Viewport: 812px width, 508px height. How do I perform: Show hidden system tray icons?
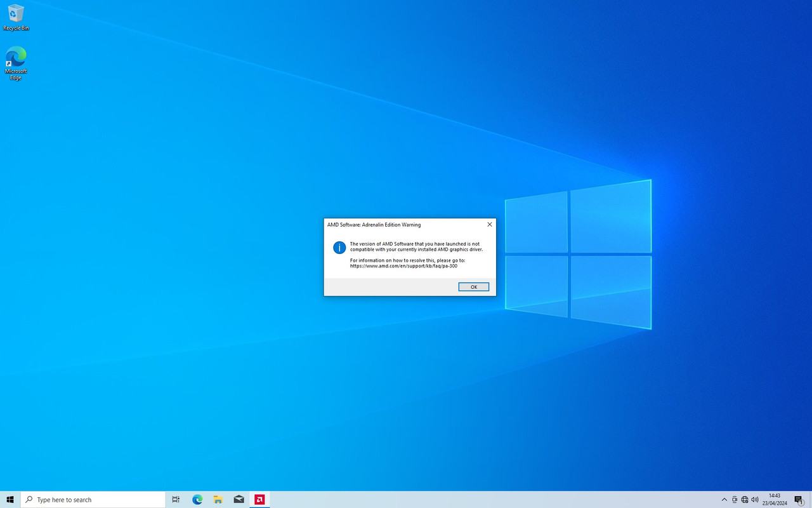click(x=724, y=500)
